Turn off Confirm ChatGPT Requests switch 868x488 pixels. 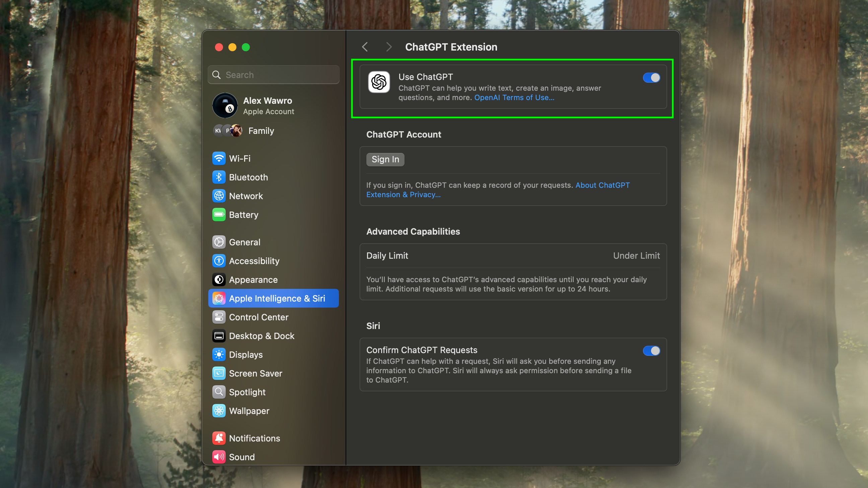651,350
